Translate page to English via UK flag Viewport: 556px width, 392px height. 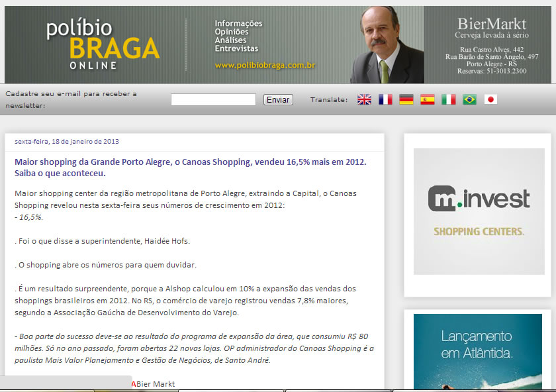pyautogui.click(x=364, y=99)
